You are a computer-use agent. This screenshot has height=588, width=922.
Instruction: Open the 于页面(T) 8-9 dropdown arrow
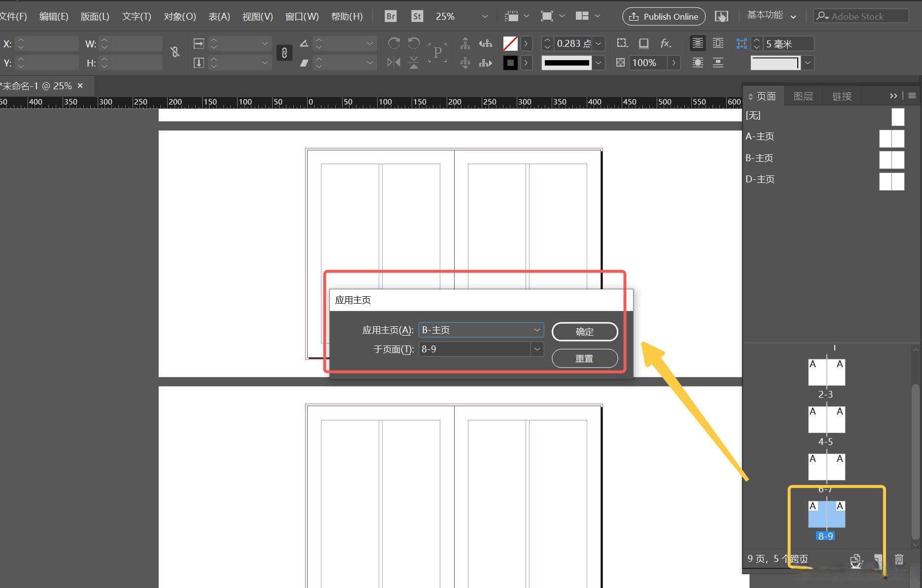[x=537, y=349]
